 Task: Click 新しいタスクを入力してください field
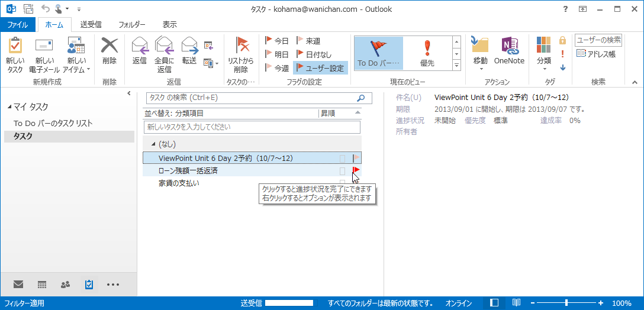(x=252, y=127)
